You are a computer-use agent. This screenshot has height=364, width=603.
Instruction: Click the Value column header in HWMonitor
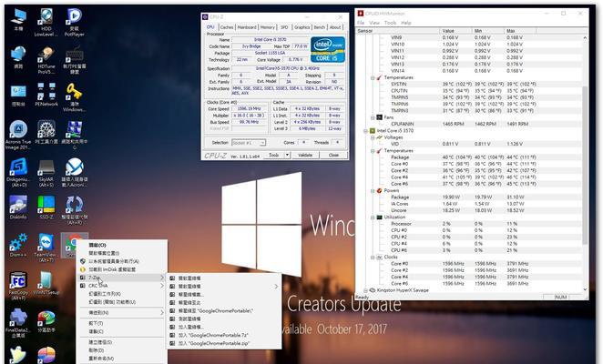[455, 31]
